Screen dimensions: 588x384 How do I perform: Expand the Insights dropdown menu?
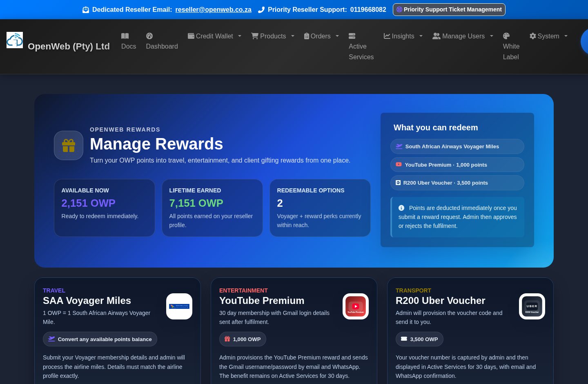[421, 36]
